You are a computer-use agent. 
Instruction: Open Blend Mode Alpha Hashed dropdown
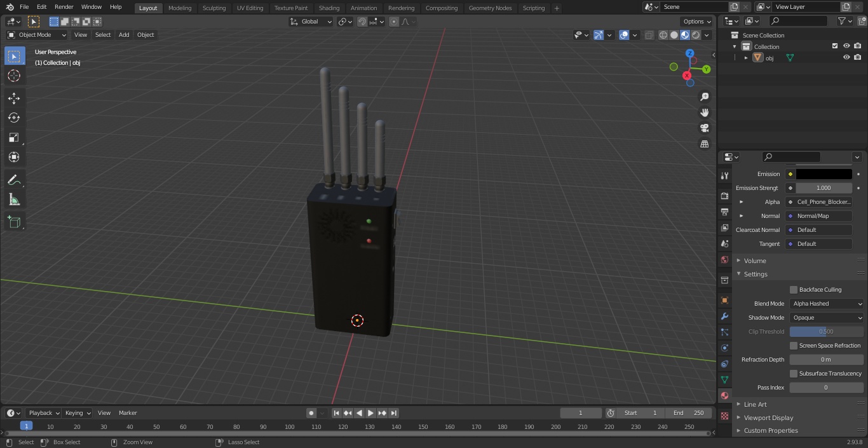click(x=826, y=304)
